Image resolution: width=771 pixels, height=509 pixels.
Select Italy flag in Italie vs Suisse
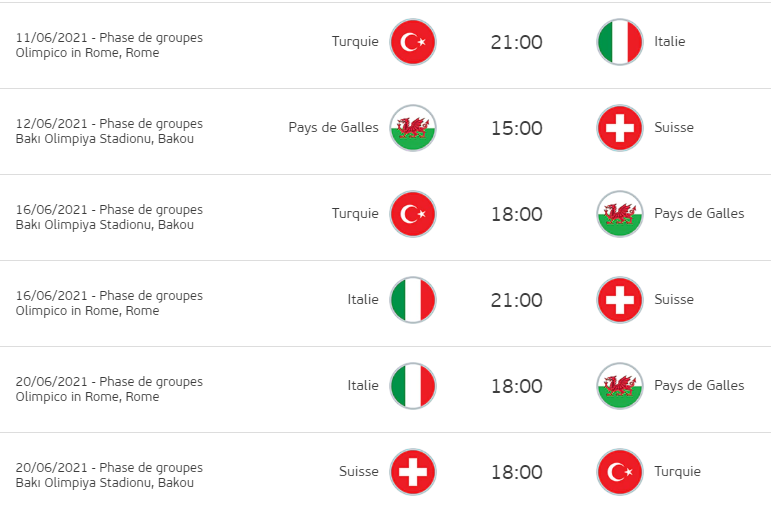413,300
